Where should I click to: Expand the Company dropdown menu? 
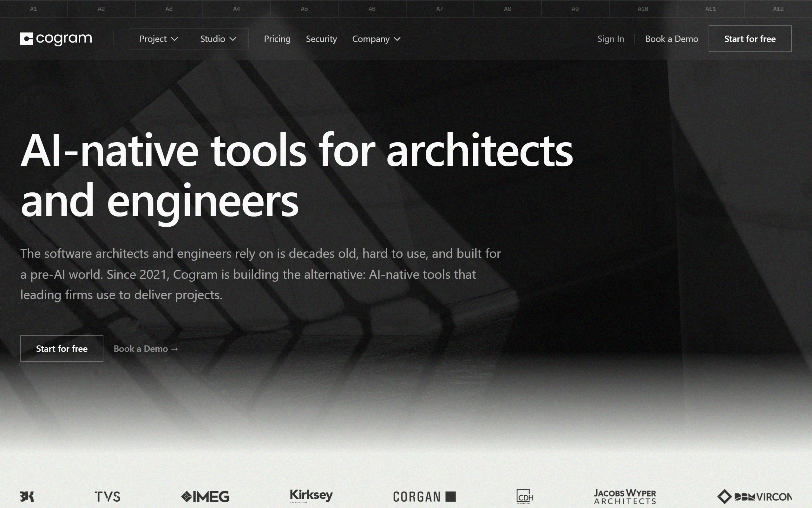click(x=377, y=39)
